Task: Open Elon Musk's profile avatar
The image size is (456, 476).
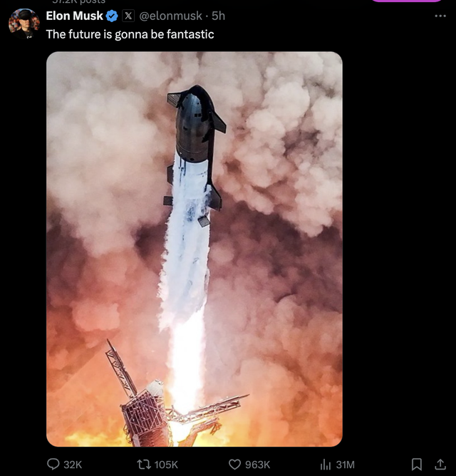Action: point(24,23)
